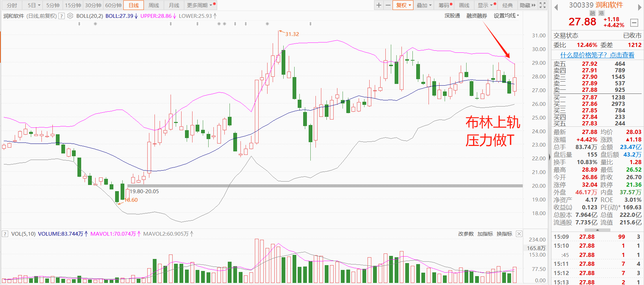Select 买一 27.87 order row
Viewport: 644px width, 285px height.
[597, 97]
